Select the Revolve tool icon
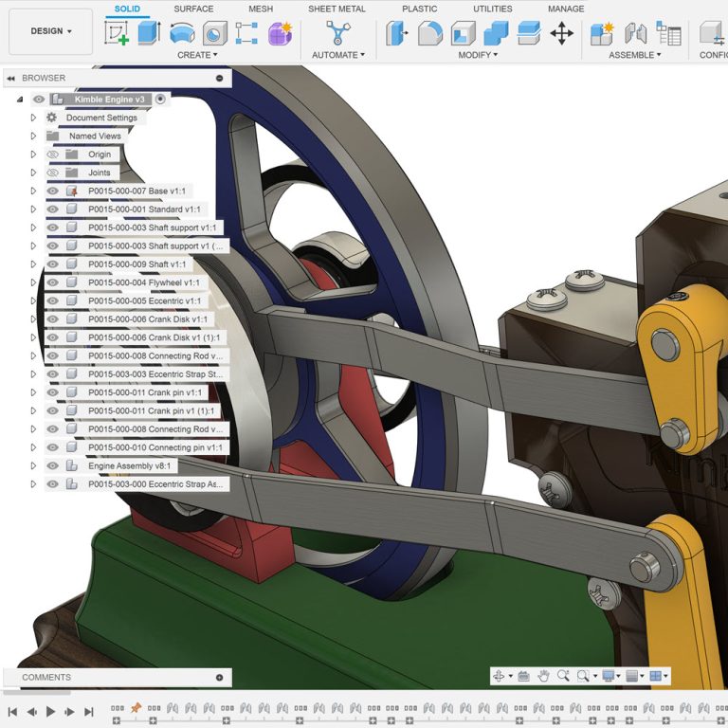 (x=182, y=33)
